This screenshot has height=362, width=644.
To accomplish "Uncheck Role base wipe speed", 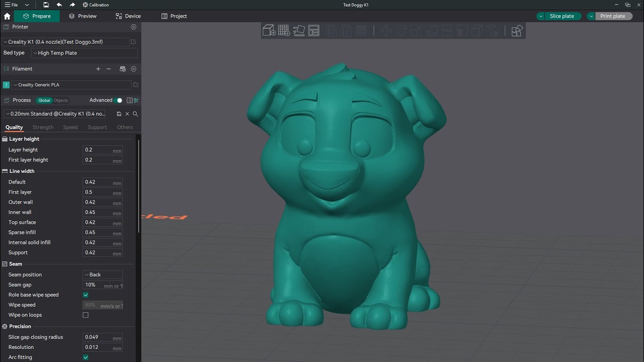I will point(86,295).
